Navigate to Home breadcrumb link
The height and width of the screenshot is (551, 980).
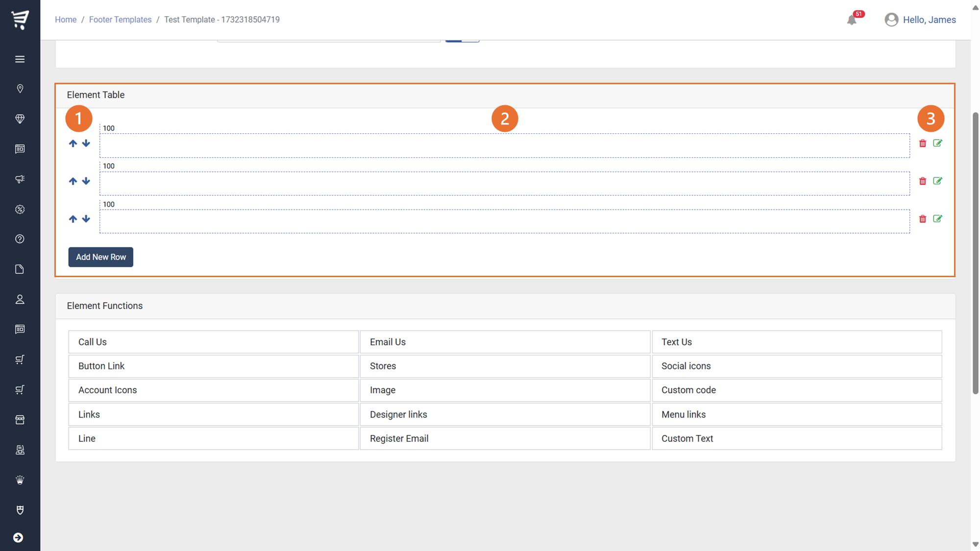tap(66, 20)
